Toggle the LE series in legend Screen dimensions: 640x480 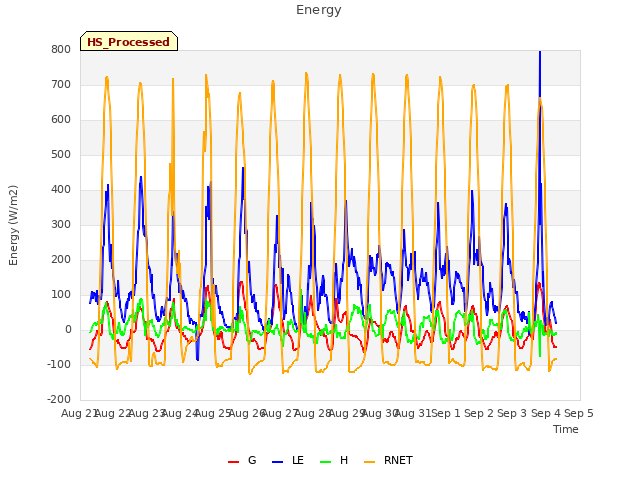[x=288, y=460]
